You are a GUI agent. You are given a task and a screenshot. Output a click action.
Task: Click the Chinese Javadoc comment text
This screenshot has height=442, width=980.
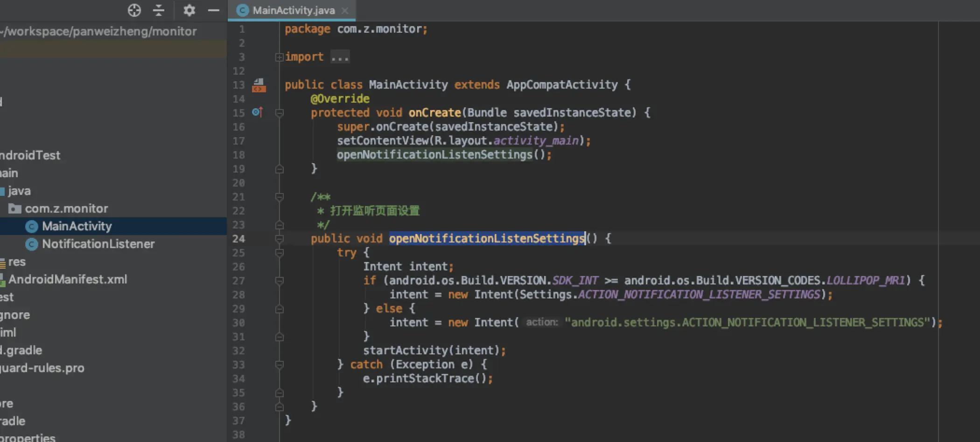pos(375,211)
